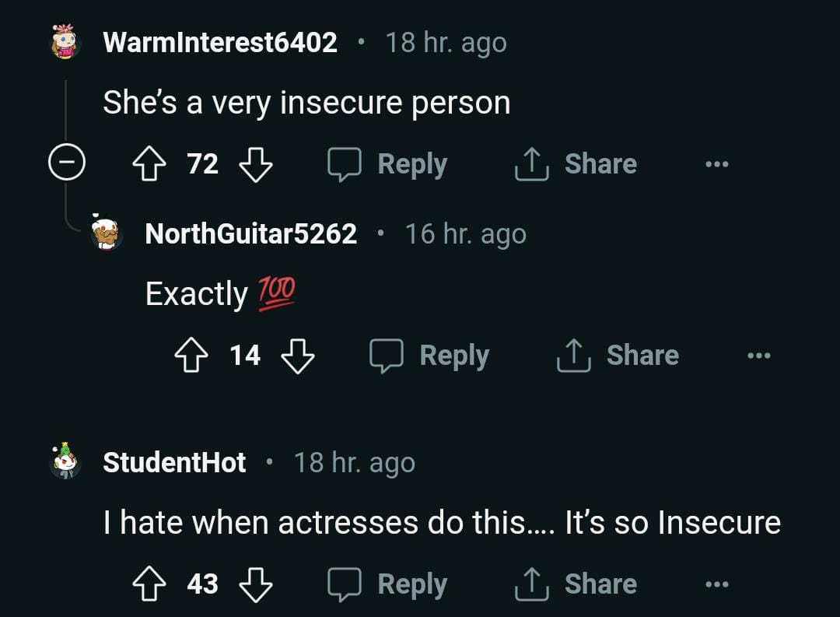This screenshot has height=617, width=840.
Task: Downvote StudentHot's comment
Action: pyautogui.click(x=255, y=584)
